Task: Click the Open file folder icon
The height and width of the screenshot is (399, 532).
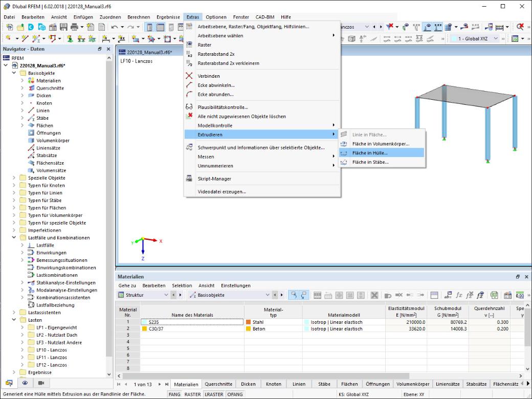Action: pos(20,27)
